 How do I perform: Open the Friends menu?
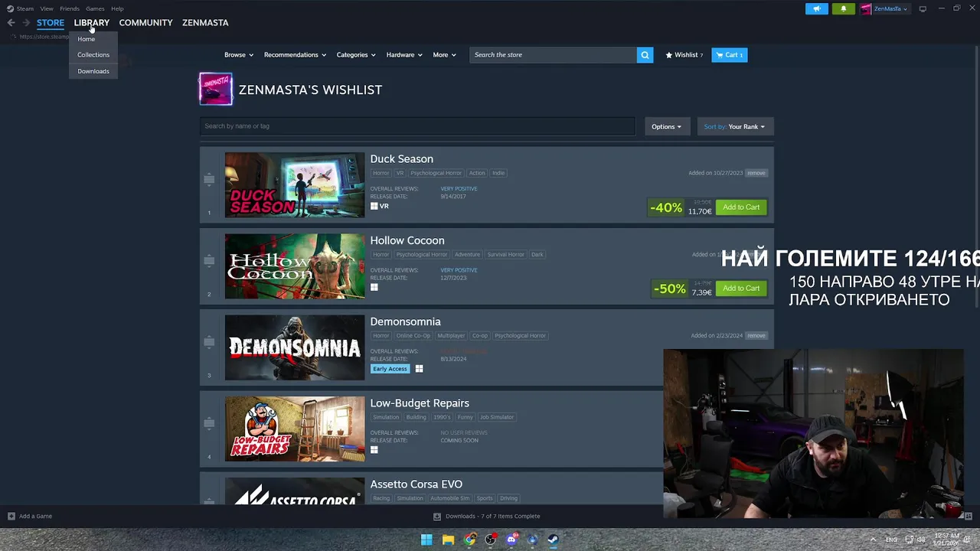coord(70,8)
